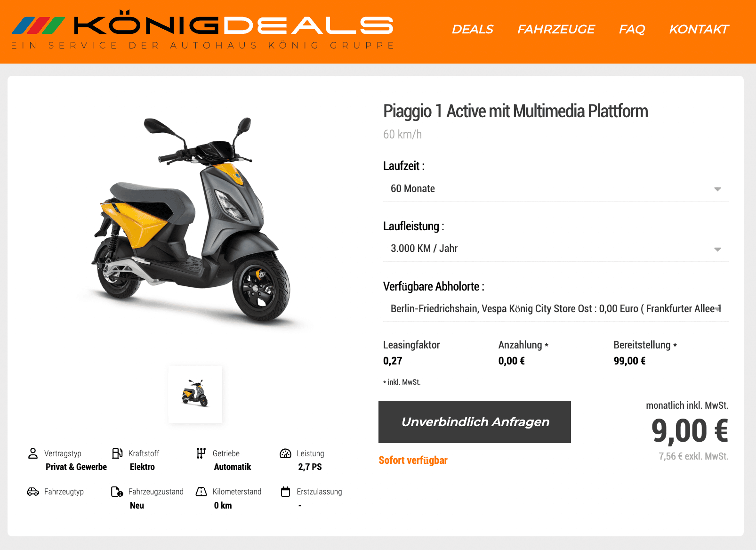Click the Vertragstyp person icon
Image resolution: width=756 pixels, height=550 pixels.
[33, 453]
